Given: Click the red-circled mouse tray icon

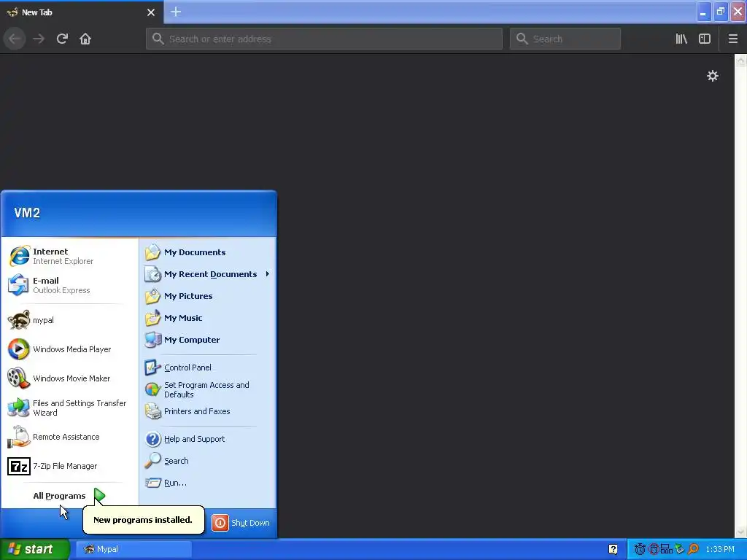Looking at the screenshot, I should (x=654, y=549).
